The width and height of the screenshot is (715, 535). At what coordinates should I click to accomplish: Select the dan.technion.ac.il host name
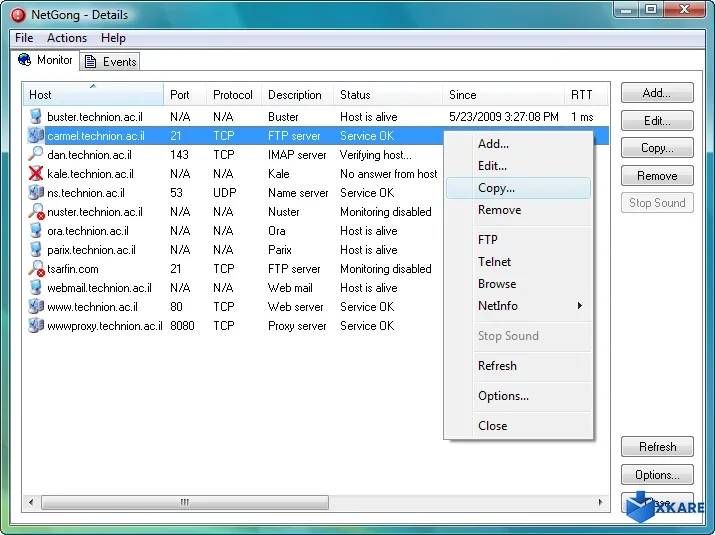89,155
